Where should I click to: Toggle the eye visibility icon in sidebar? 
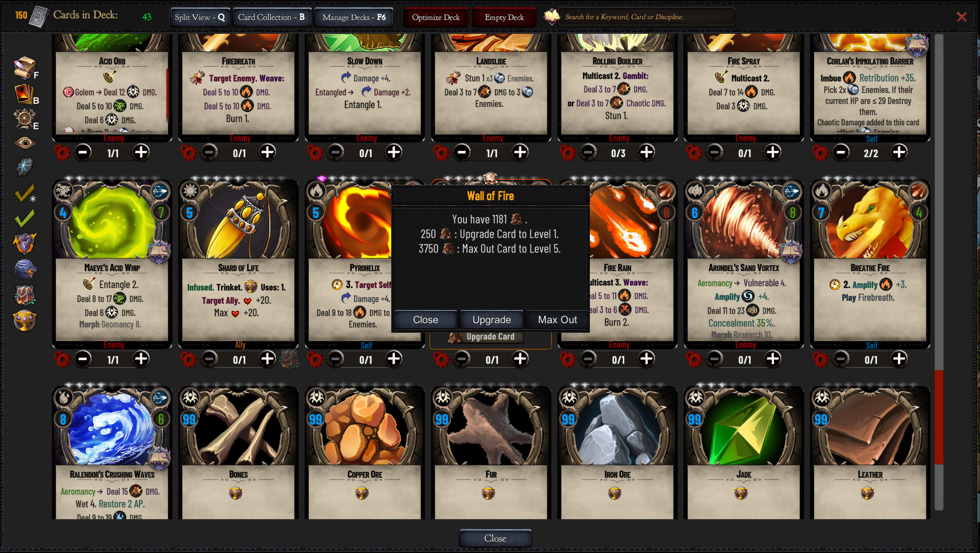click(x=25, y=143)
